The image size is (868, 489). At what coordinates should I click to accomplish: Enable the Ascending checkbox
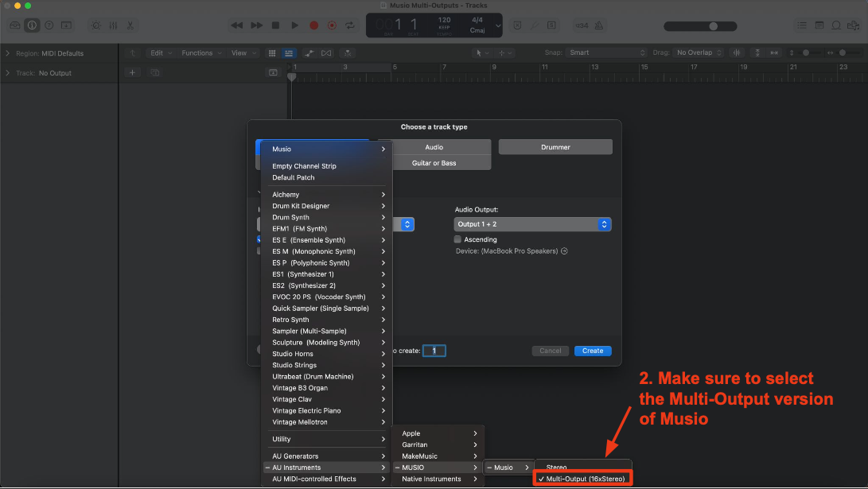[x=457, y=239]
